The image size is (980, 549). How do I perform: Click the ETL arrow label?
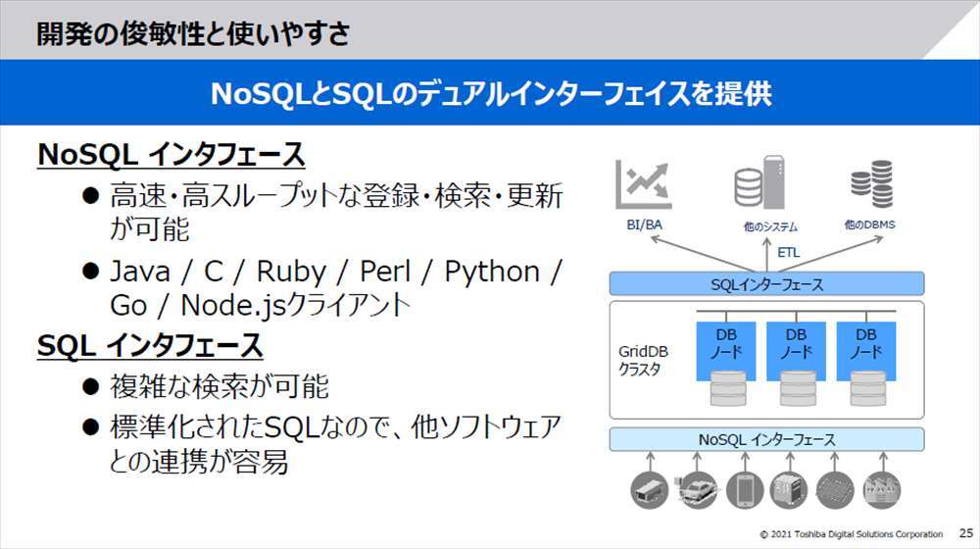pyautogui.click(x=788, y=252)
